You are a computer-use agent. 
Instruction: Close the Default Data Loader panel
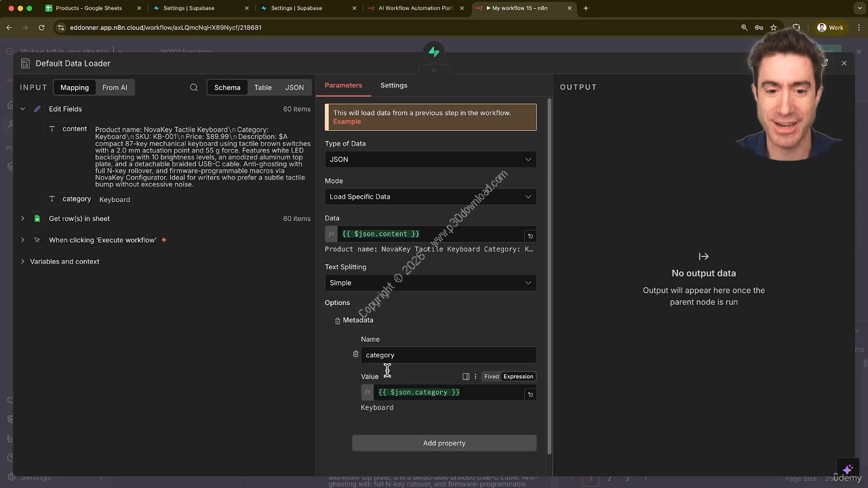(x=844, y=63)
